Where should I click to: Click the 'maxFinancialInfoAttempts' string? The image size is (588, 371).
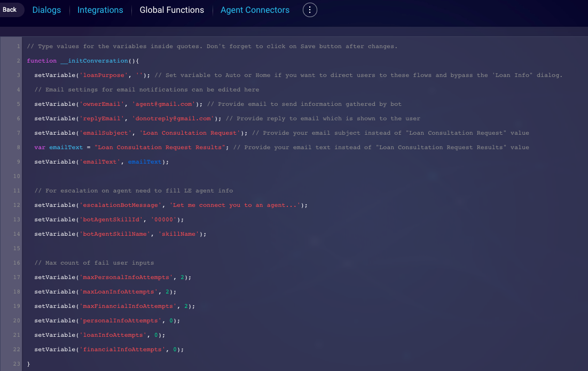coord(128,306)
